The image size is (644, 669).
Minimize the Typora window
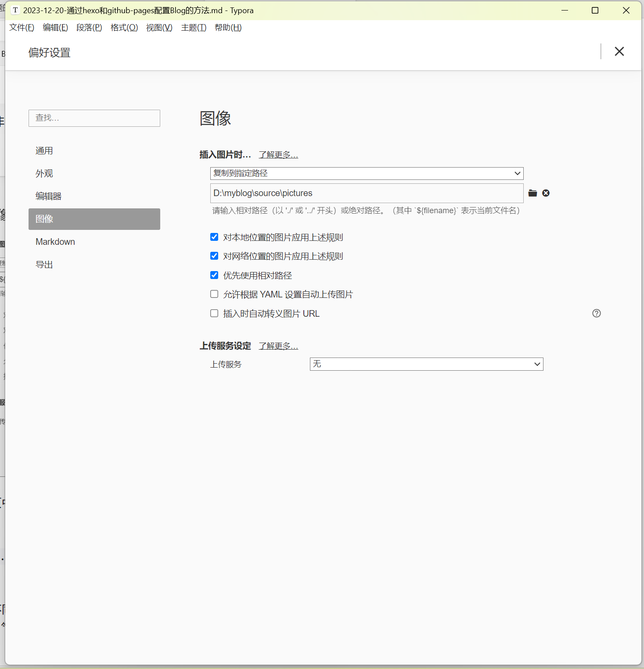point(565,10)
